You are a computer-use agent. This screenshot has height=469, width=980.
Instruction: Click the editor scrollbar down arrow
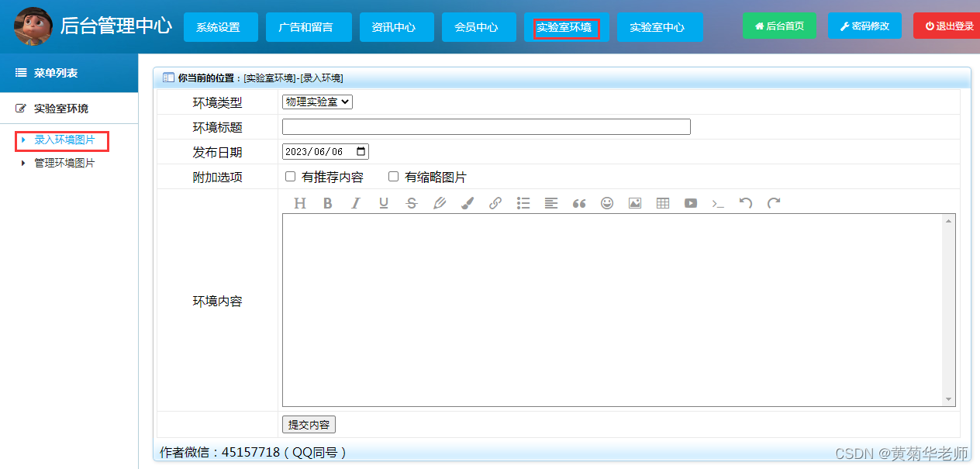click(949, 399)
